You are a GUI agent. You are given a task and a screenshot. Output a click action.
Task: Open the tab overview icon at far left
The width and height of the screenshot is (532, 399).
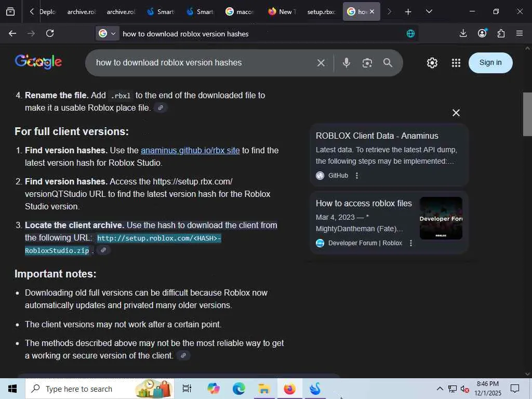(10, 11)
